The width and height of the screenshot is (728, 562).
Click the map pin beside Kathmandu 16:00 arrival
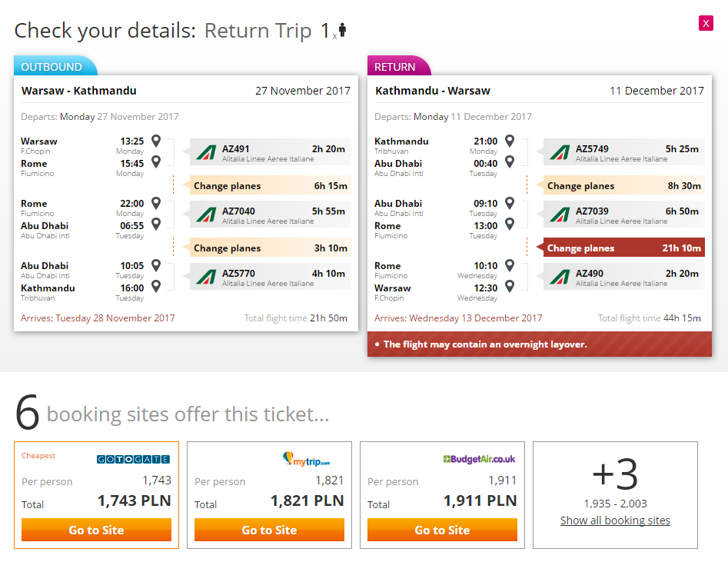(157, 286)
